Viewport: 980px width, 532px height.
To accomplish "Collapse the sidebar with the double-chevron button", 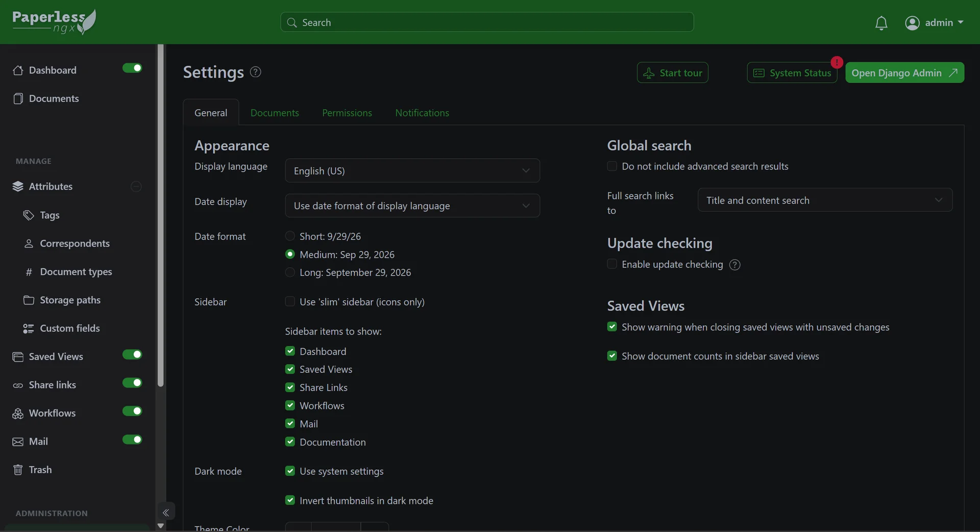I will click(166, 512).
